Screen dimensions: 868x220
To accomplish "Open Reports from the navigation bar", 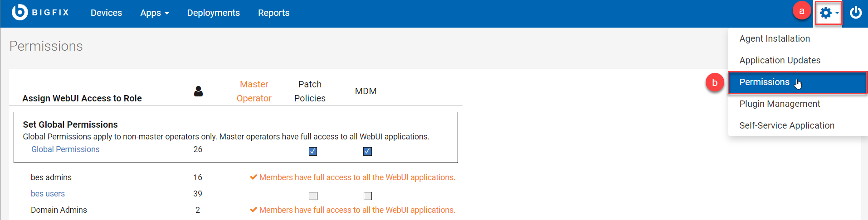I will [273, 13].
